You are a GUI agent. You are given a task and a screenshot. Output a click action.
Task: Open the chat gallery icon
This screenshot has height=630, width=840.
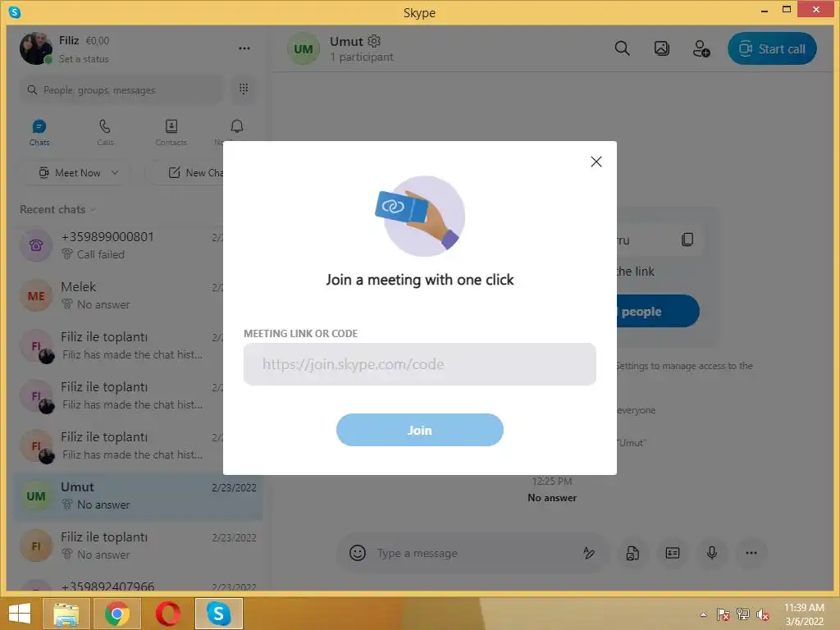[662, 48]
